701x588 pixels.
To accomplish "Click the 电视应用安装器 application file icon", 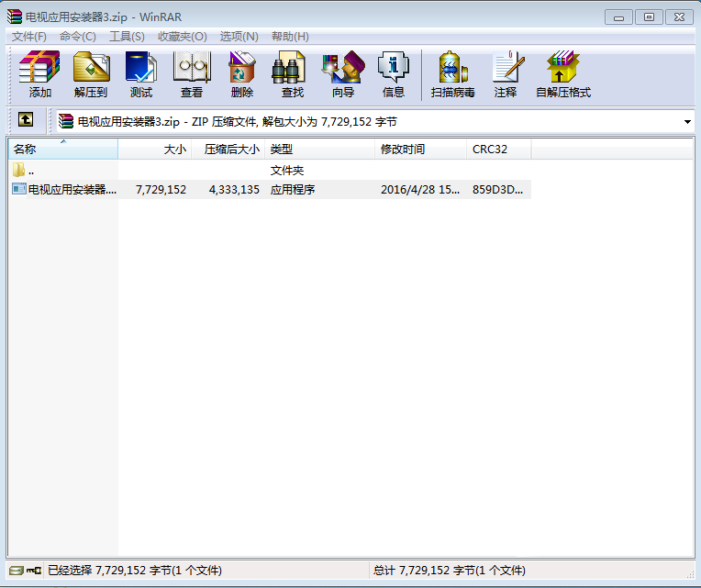I will (x=18, y=189).
